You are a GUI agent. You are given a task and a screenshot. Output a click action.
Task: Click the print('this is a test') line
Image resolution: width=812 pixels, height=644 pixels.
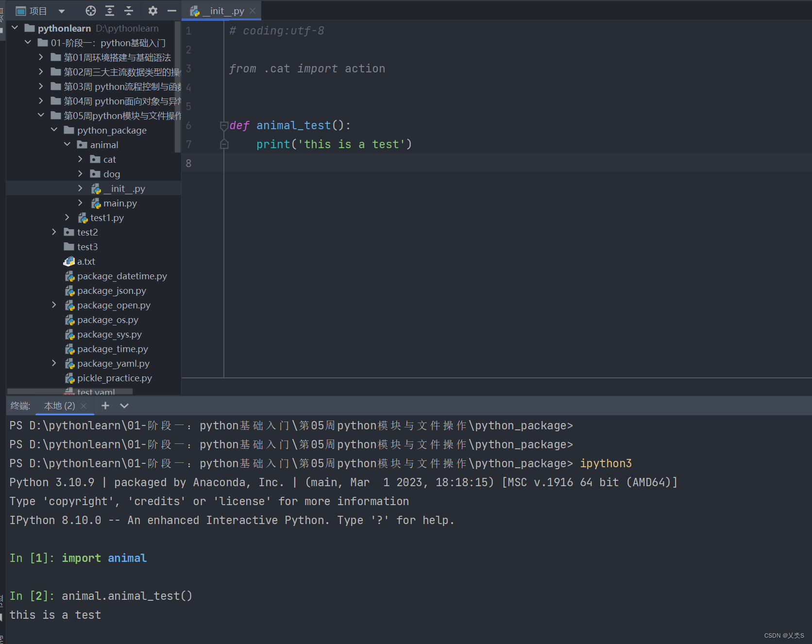coord(334,144)
